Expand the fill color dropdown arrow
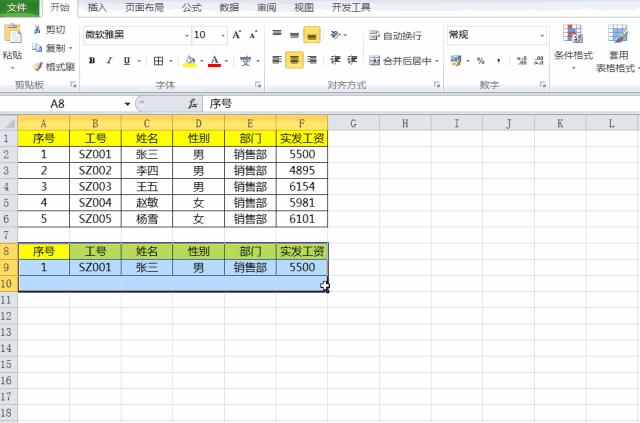 (201, 61)
